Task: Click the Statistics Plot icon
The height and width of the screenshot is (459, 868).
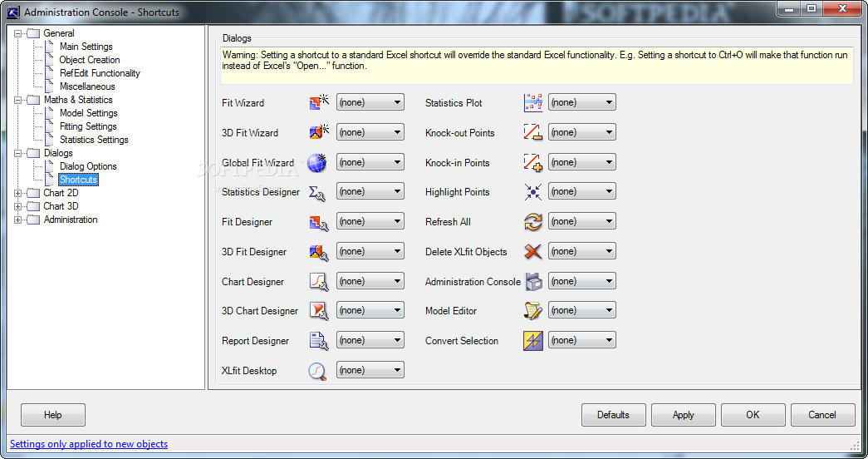Action: tap(533, 102)
